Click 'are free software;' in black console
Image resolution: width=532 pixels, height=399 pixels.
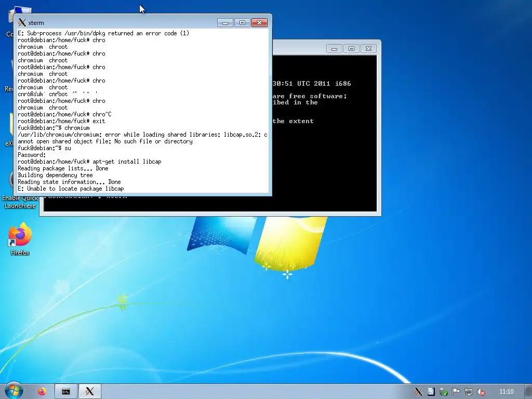pos(310,96)
